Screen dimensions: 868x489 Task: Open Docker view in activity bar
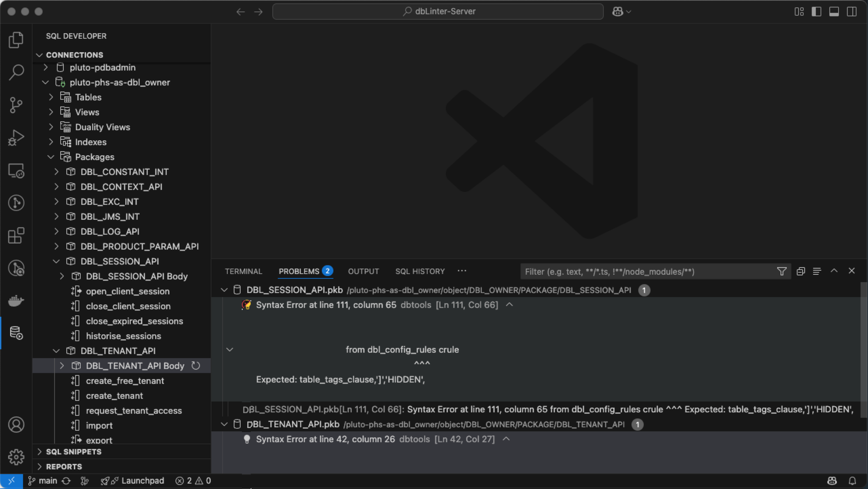[x=16, y=300]
